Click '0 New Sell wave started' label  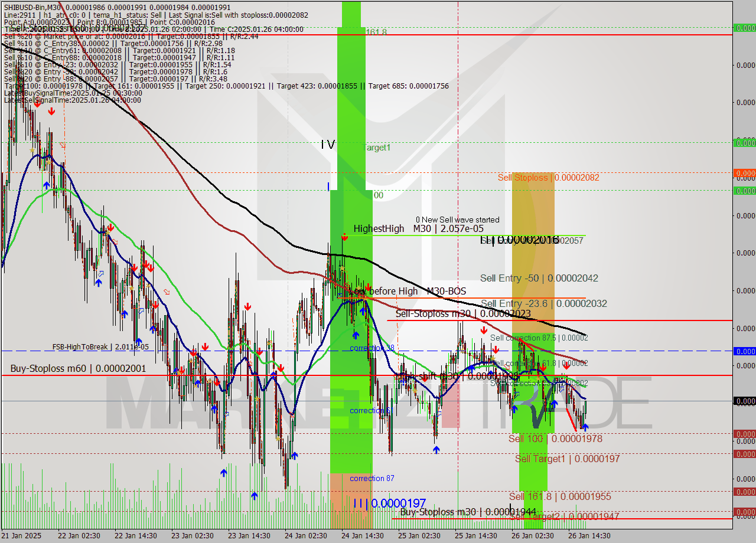click(x=457, y=220)
